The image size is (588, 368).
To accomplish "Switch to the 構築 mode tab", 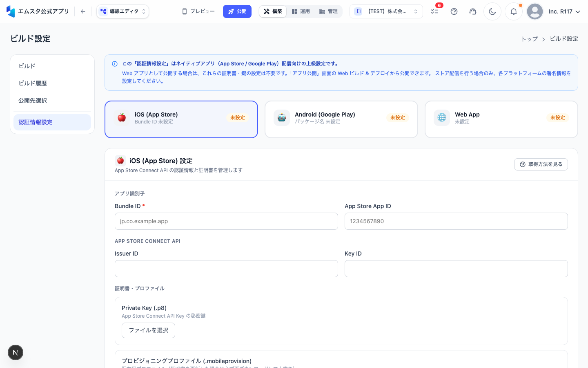I will click(x=273, y=11).
